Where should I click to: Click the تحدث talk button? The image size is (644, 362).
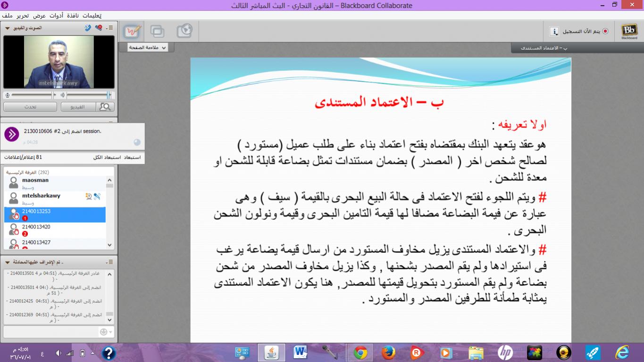click(x=30, y=107)
